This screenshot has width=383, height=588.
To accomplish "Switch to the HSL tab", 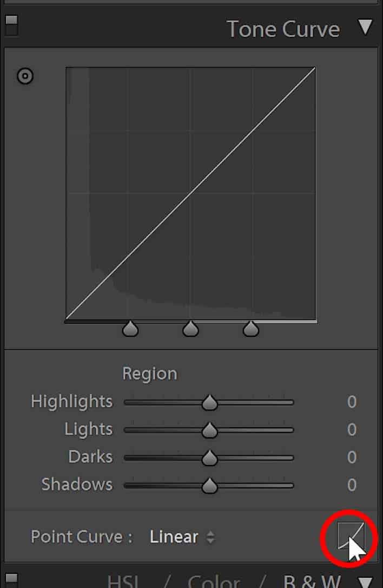I will pyautogui.click(x=123, y=582).
